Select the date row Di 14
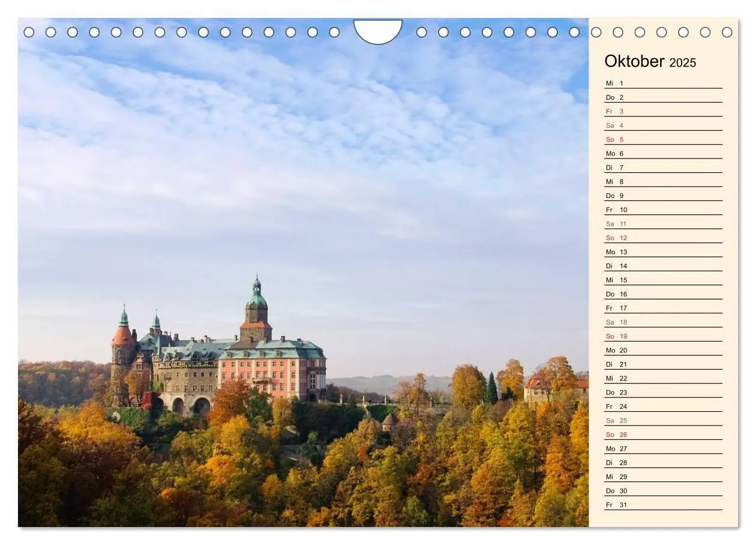The width and height of the screenshot is (756, 545). (x=663, y=266)
